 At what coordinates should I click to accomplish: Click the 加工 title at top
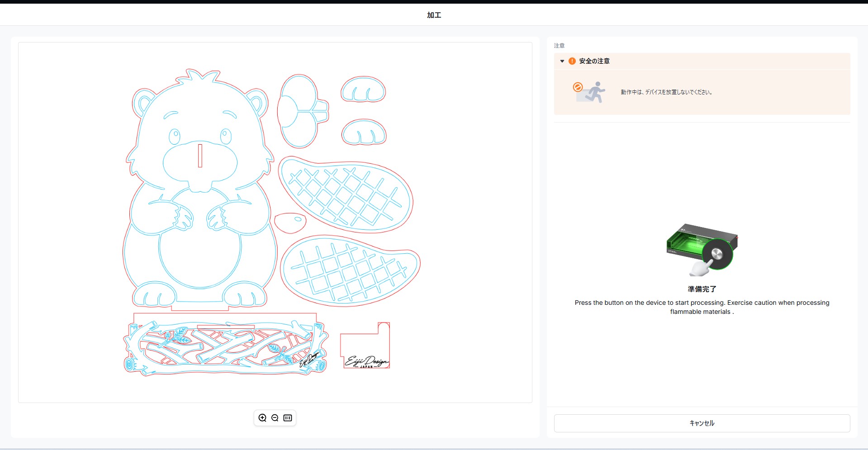pos(434,15)
